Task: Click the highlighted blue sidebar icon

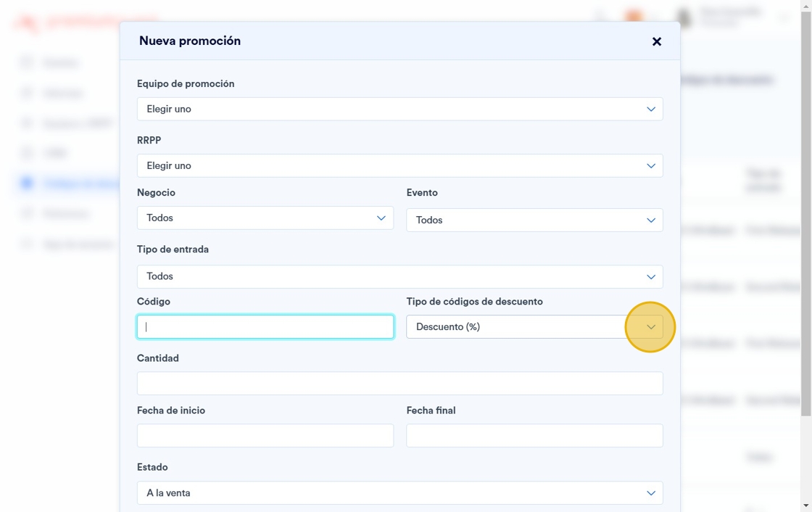Action: (x=27, y=183)
